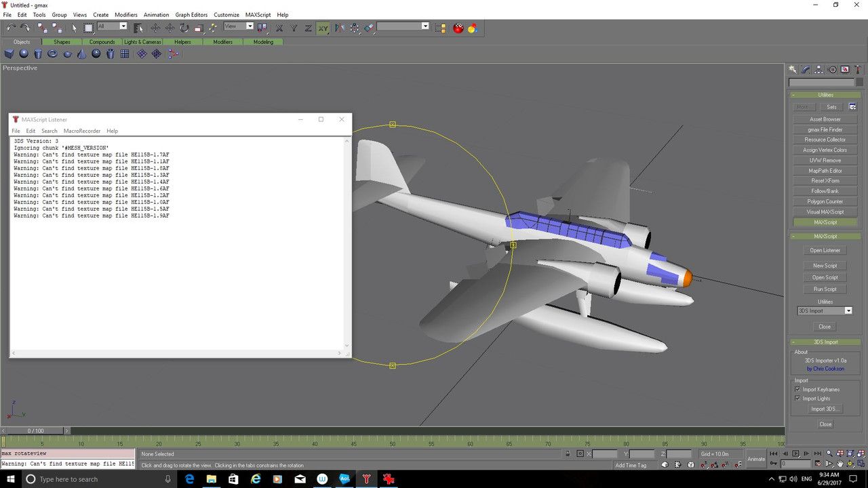
Task: Click the gmax File Finder button
Action: 825,129
